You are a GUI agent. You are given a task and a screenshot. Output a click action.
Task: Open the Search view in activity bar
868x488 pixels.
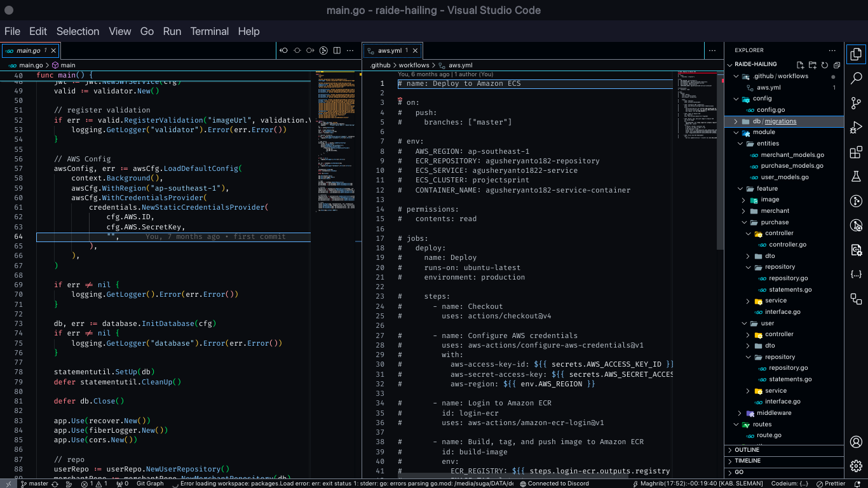856,78
